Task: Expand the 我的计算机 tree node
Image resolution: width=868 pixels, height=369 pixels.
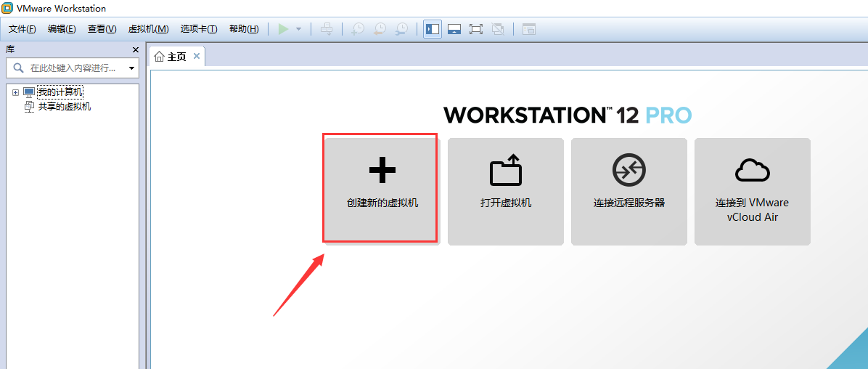Action: tap(15, 92)
